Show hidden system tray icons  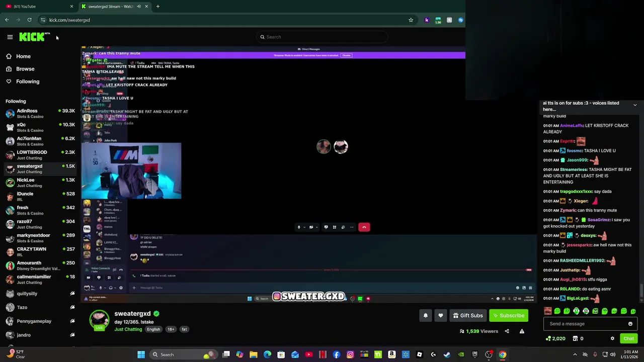click(x=575, y=354)
